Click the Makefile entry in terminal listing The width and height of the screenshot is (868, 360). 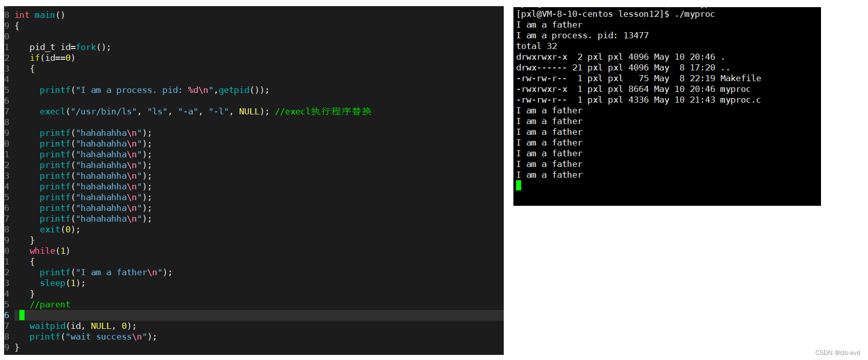[x=639, y=79]
